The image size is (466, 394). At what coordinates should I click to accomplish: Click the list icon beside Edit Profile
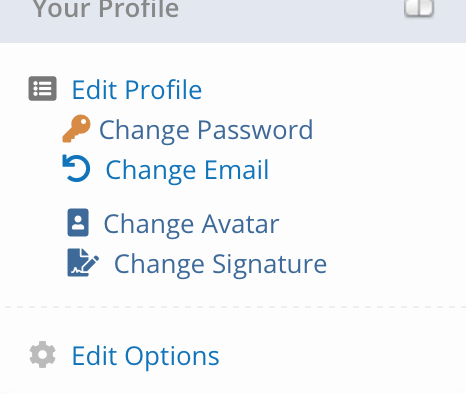coord(42,88)
